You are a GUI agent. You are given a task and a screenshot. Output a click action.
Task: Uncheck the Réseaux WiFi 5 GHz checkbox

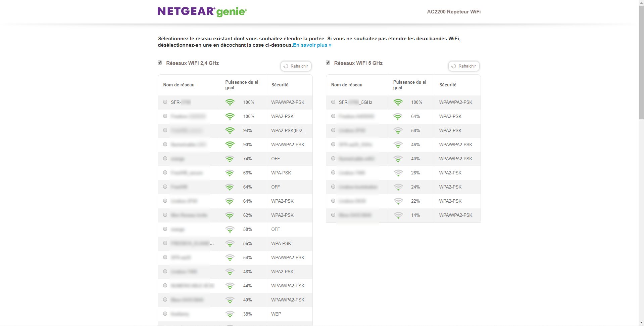(x=328, y=63)
